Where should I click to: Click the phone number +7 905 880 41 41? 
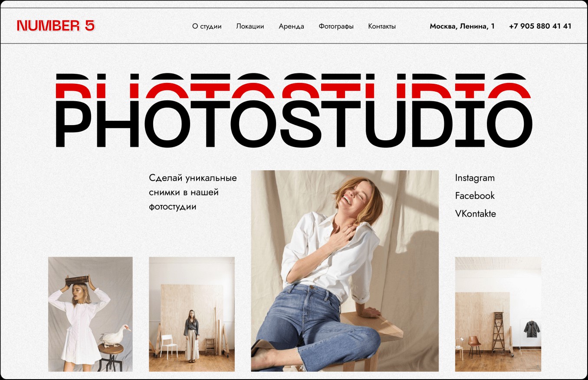(540, 26)
